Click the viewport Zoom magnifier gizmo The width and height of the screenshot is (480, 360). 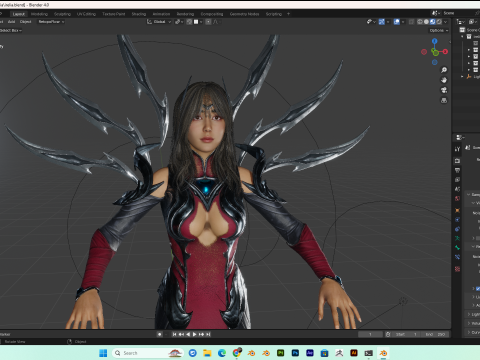(x=444, y=70)
